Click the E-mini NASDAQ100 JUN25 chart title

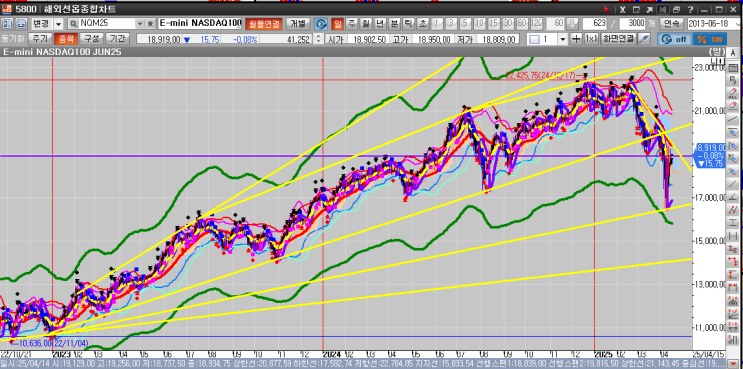pyautogui.click(x=62, y=52)
